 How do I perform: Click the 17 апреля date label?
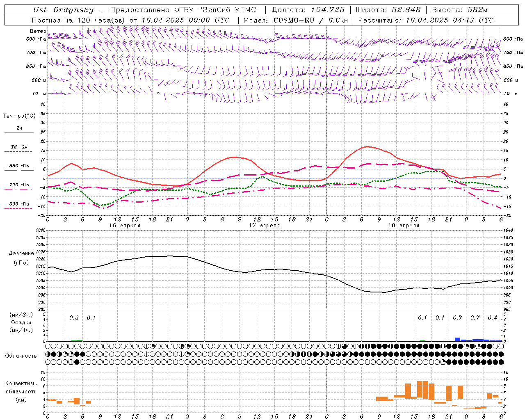click(x=264, y=226)
